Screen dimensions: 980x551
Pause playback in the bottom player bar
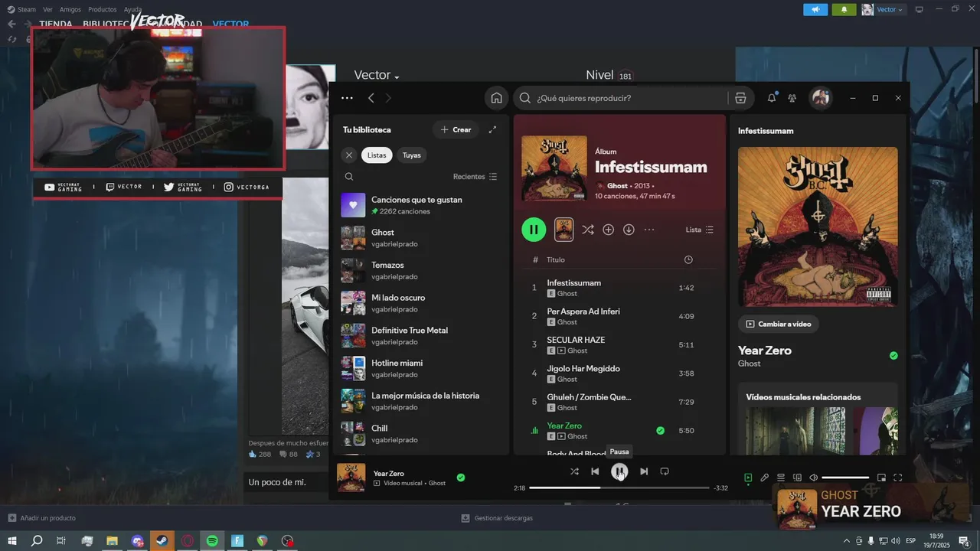(x=619, y=471)
